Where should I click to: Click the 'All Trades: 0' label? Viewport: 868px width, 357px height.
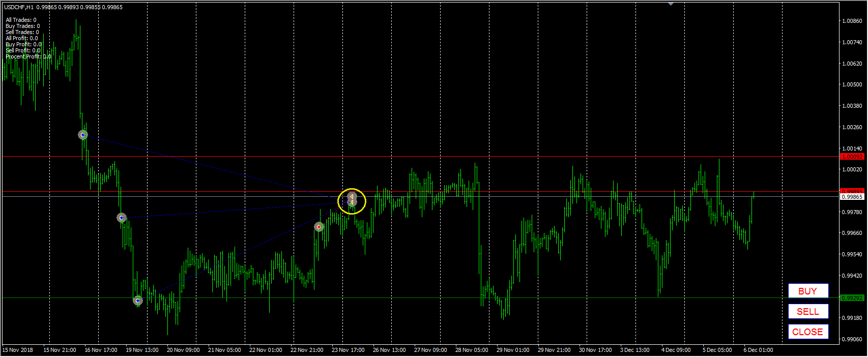click(x=21, y=20)
